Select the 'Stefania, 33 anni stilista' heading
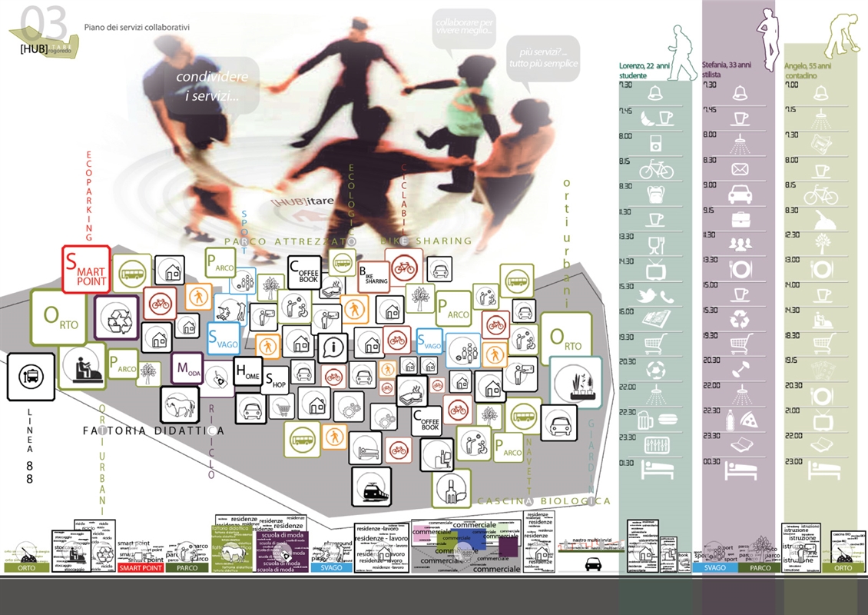The width and height of the screenshot is (868, 615). (x=727, y=69)
